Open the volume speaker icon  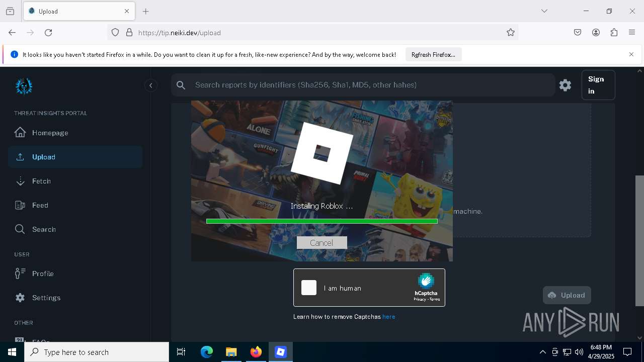click(579, 352)
